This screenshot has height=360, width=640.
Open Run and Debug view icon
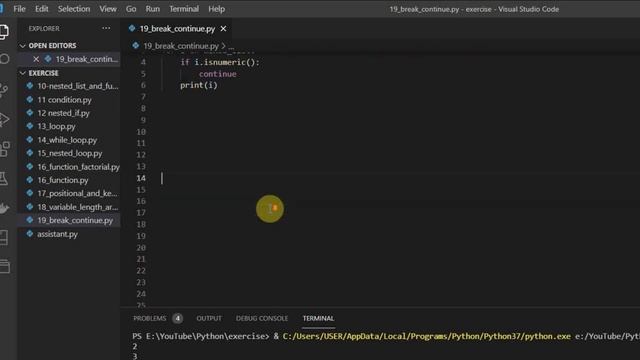pos(4,119)
